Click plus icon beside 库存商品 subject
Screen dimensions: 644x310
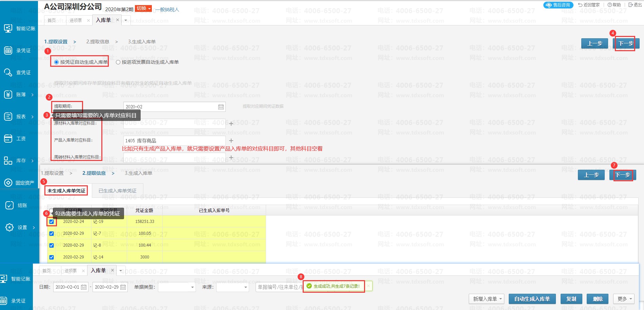coord(231,141)
